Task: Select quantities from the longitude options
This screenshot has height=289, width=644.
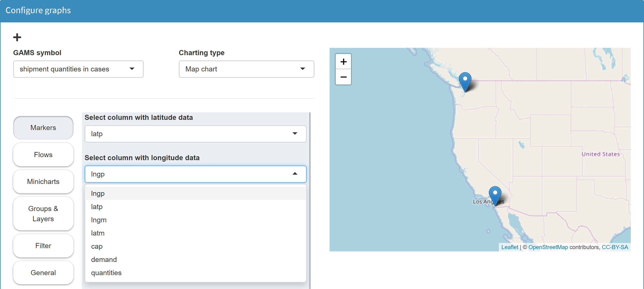Action: click(106, 273)
